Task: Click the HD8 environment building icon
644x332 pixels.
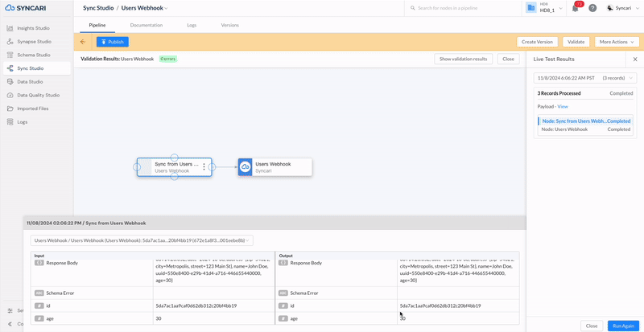Action: (531, 8)
